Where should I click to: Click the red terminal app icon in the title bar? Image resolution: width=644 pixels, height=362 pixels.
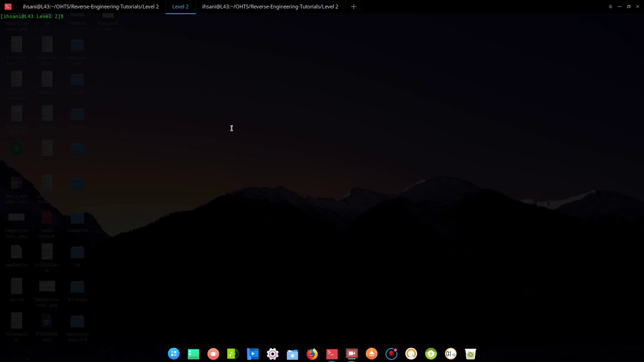click(8, 7)
